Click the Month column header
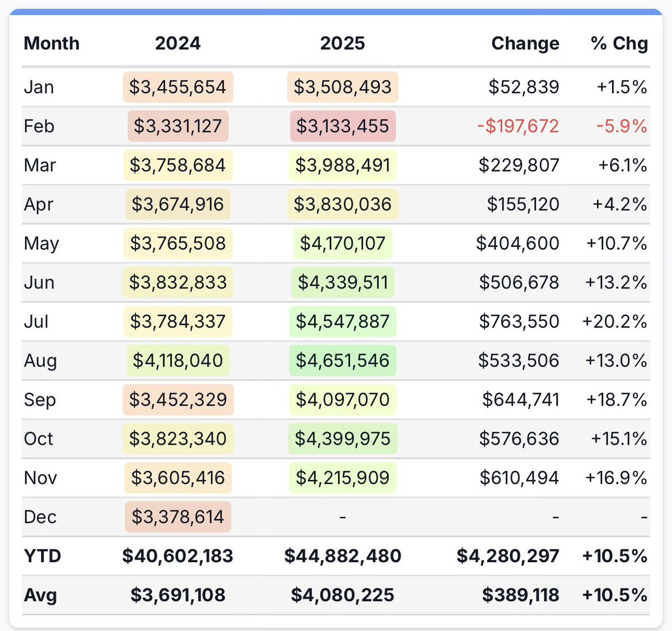 point(52,43)
